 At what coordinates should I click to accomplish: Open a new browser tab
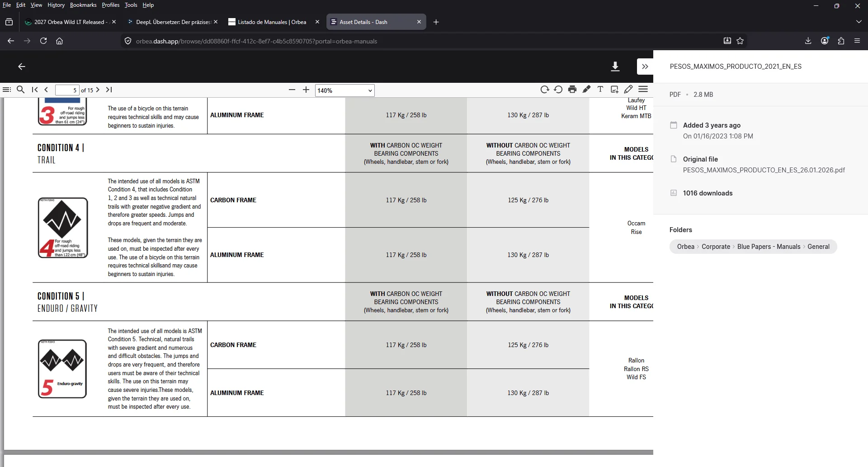tap(436, 22)
